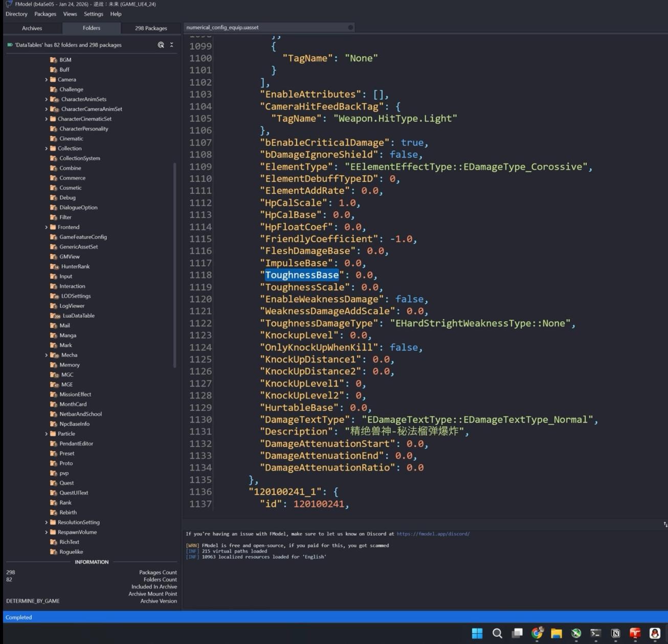Open the Notion app in the taskbar
This screenshot has width=668, height=644.
point(615,633)
